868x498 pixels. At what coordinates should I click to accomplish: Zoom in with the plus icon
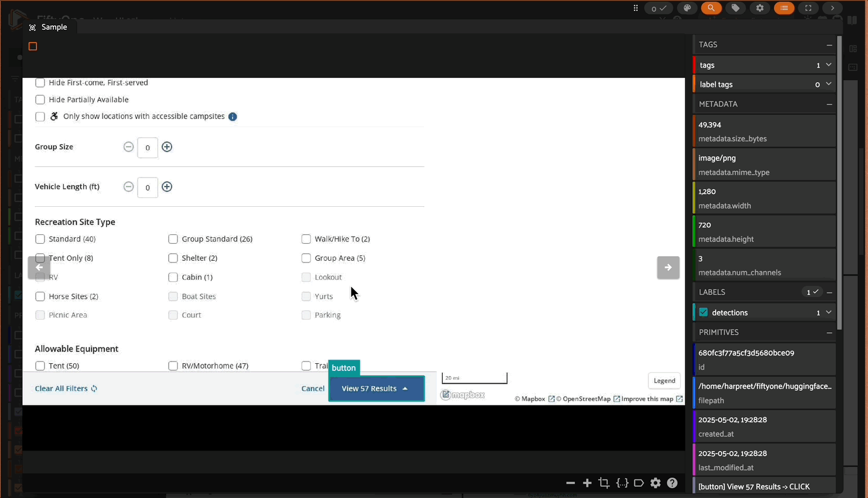pyautogui.click(x=587, y=483)
